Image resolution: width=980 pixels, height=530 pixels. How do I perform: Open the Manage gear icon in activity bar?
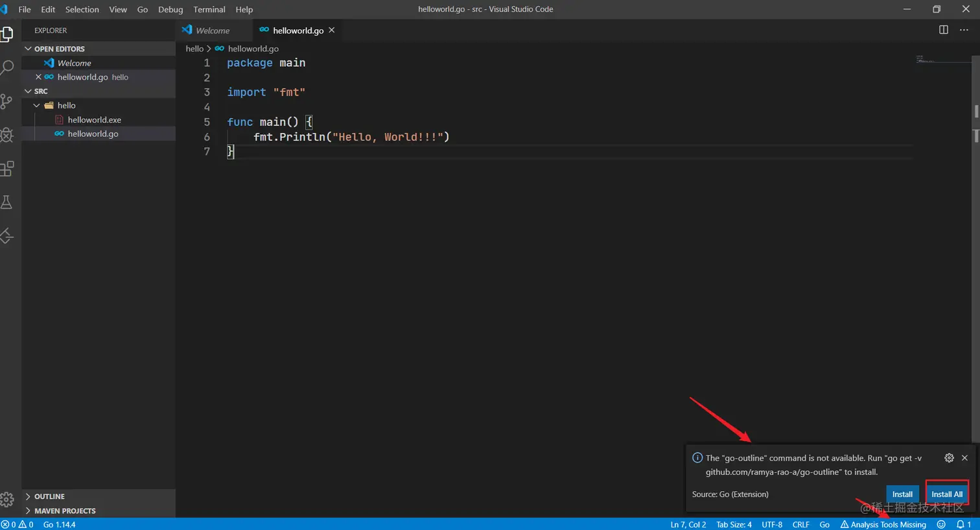click(6, 499)
